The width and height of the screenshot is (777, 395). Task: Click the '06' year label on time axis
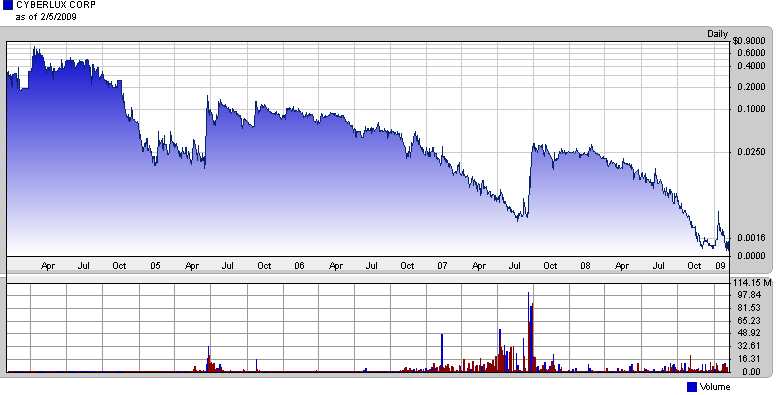[299, 266]
